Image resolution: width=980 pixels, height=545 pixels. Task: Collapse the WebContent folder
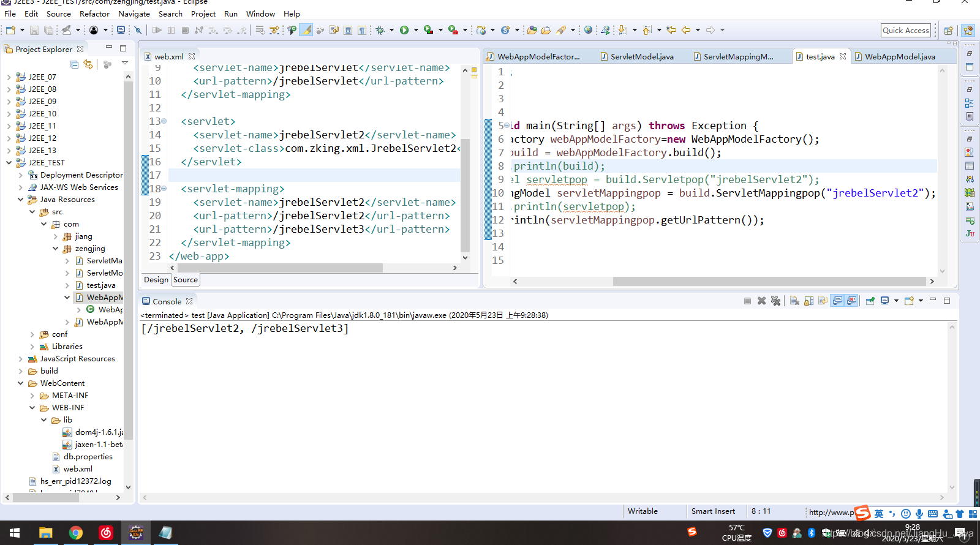coord(20,383)
